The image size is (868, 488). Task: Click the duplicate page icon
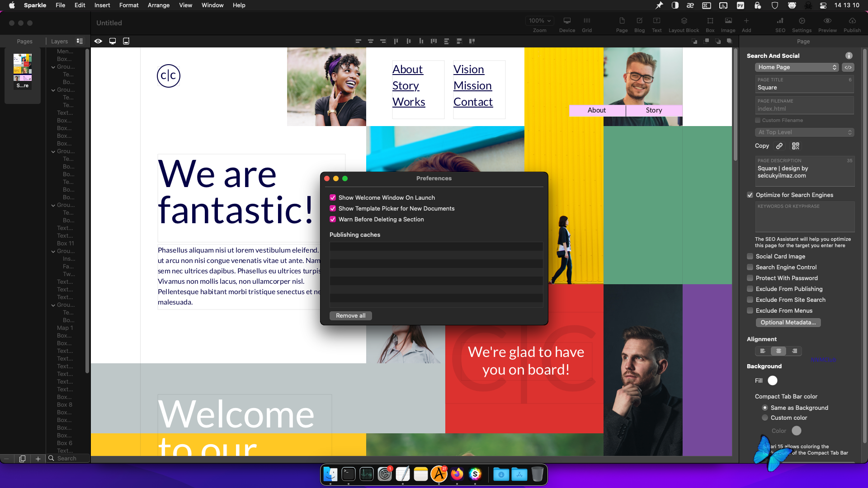(x=22, y=459)
